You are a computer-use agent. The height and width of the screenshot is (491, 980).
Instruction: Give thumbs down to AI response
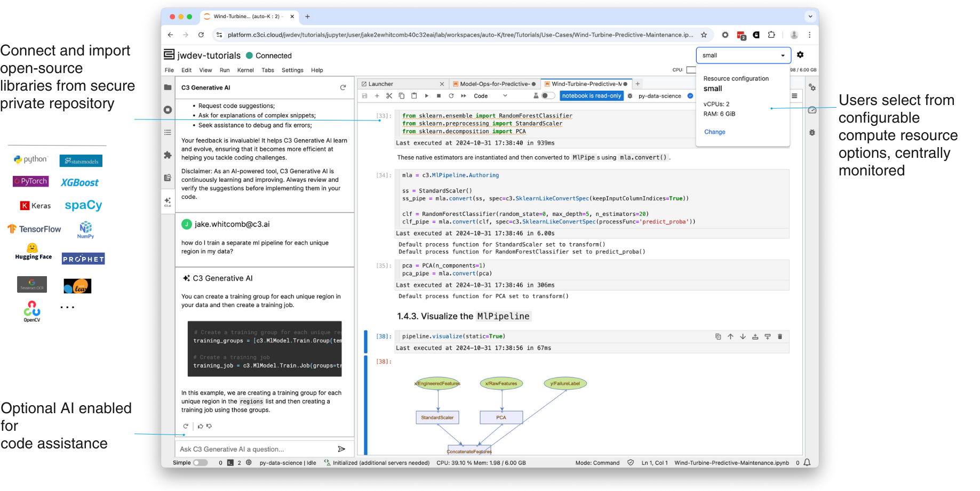pyautogui.click(x=209, y=426)
